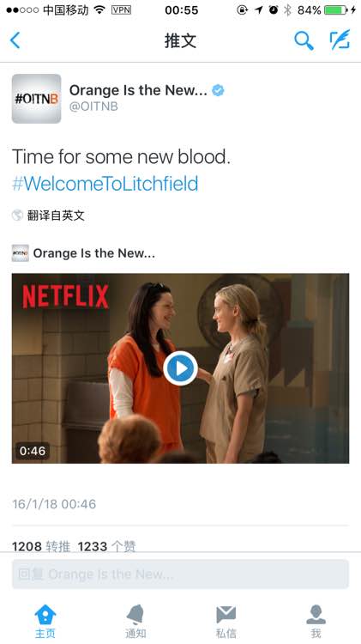Image resolution: width=361 pixels, height=644 pixels.
Task: Tap 翻译自英文 translate link
Action: pyautogui.click(x=56, y=216)
